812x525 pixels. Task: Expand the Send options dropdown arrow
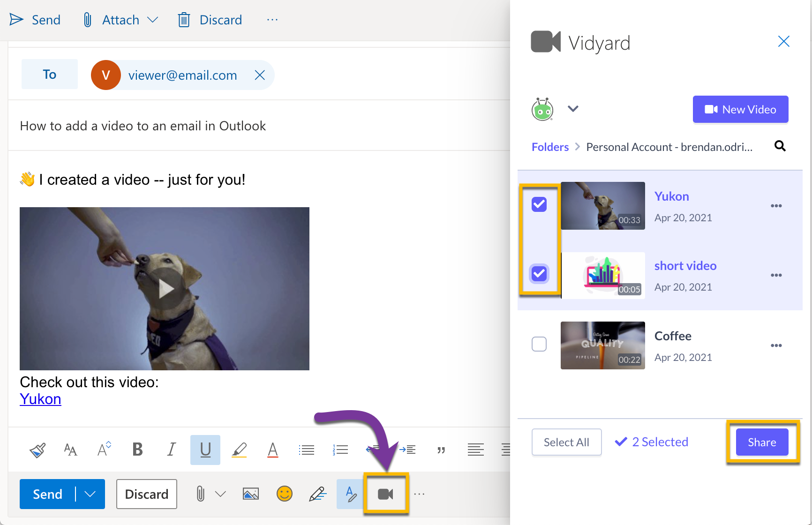(90, 494)
